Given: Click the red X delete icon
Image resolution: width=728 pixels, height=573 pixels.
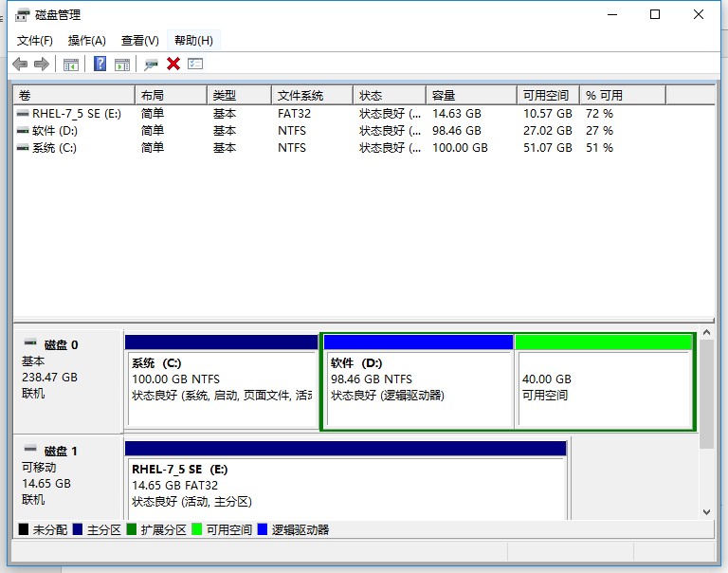Looking at the screenshot, I should point(173,64).
